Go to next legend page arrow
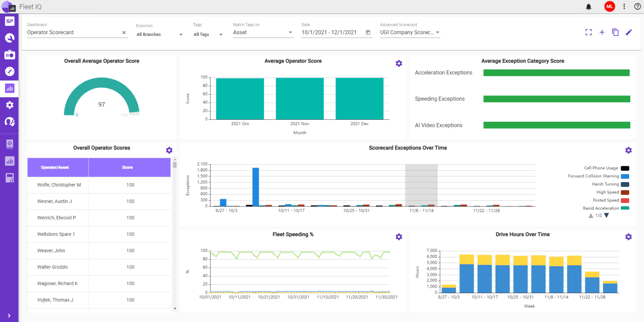The height and width of the screenshot is (322, 644). [x=606, y=216]
